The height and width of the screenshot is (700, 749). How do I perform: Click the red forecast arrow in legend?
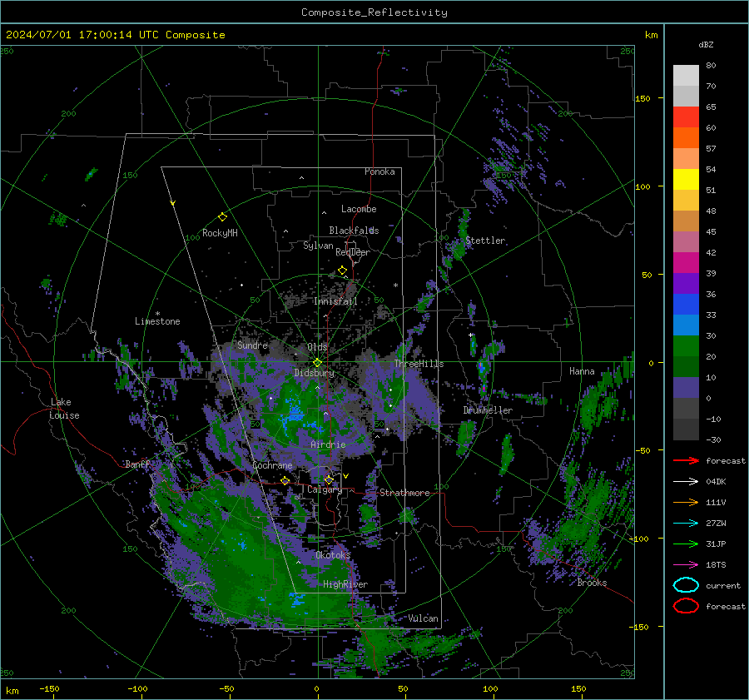click(686, 460)
